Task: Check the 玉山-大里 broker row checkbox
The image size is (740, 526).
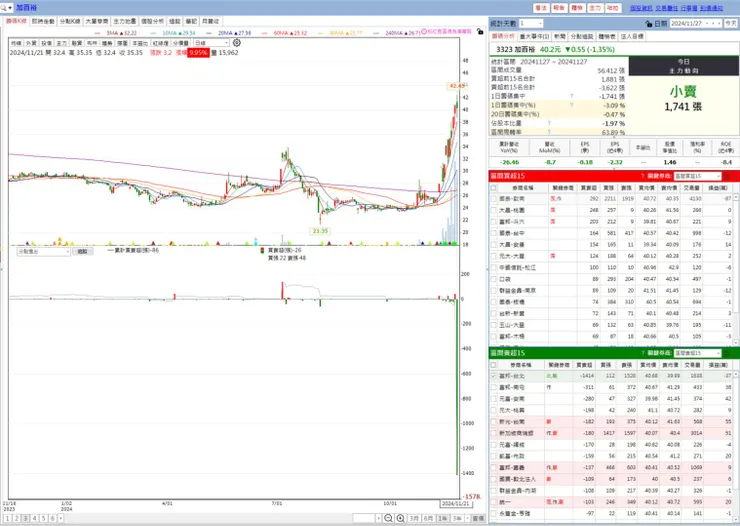Action: (x=494, y=325)
